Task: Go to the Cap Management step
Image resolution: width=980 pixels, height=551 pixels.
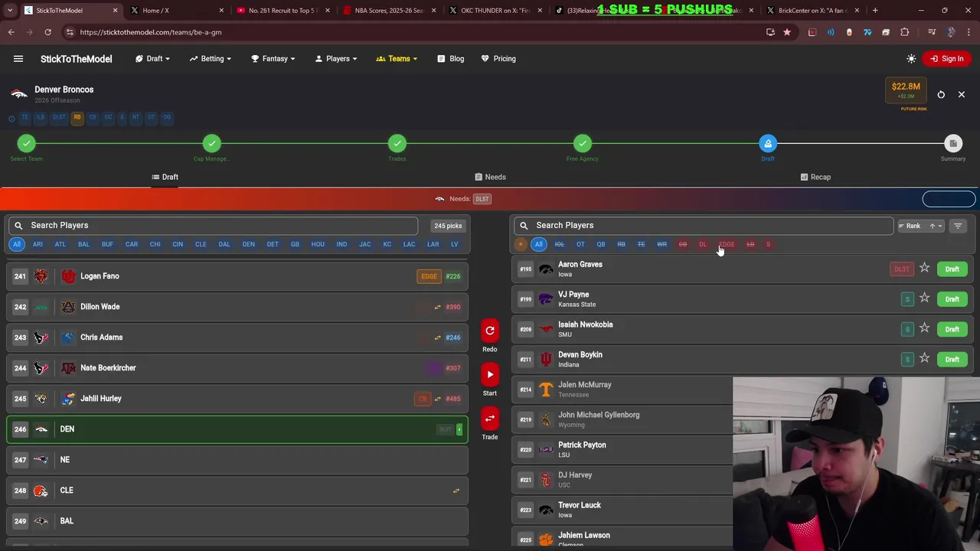Action: (x=212, y=143)
